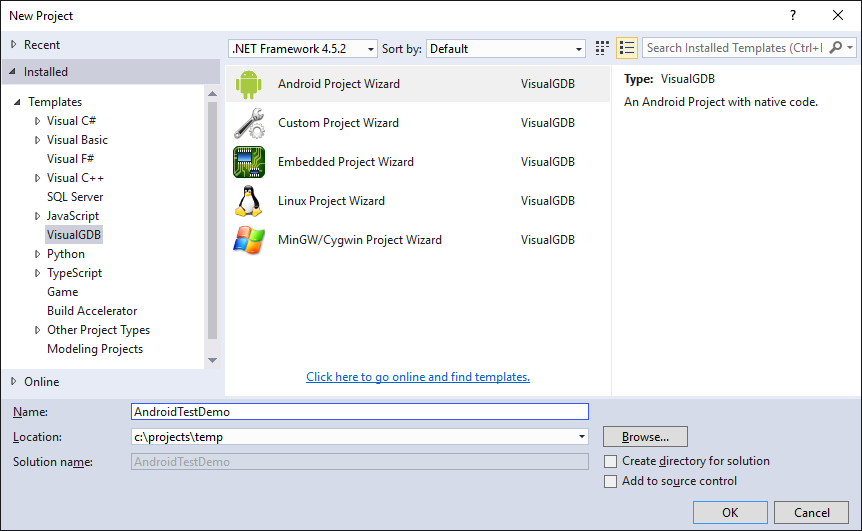Confirm with the OK button
The width and height of the screenshot is (862, 531).
(730, 513)
